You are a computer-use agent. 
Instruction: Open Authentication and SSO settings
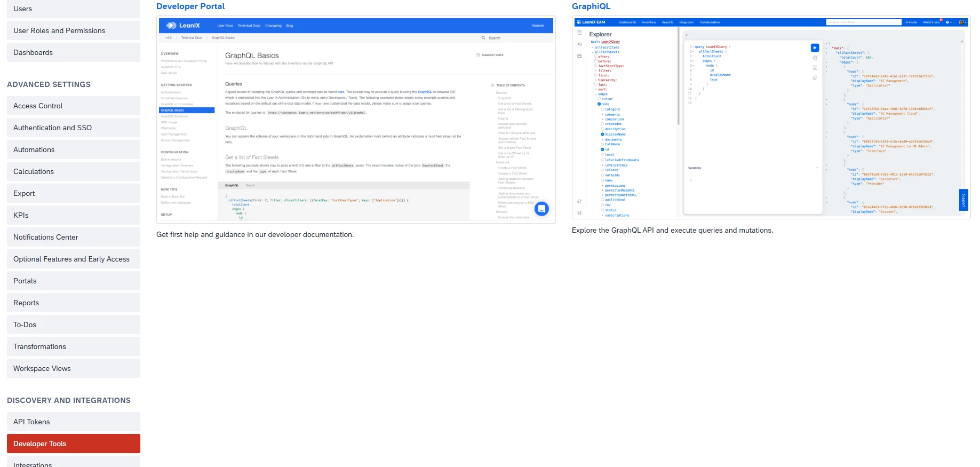point(74,128)
